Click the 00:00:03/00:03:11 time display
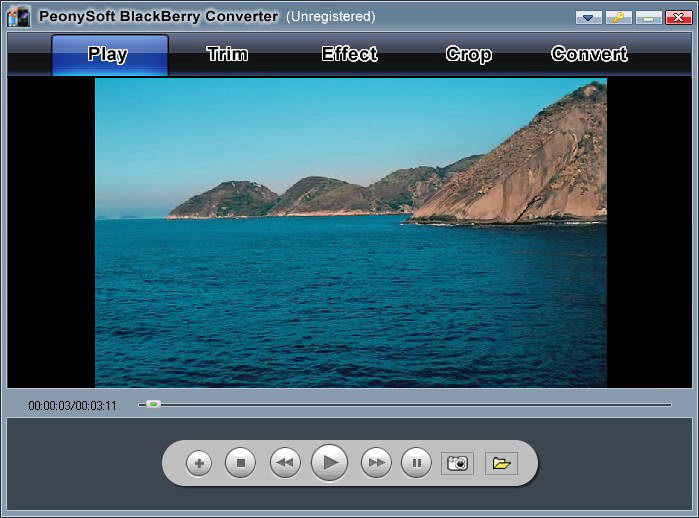 pos(72,406)
